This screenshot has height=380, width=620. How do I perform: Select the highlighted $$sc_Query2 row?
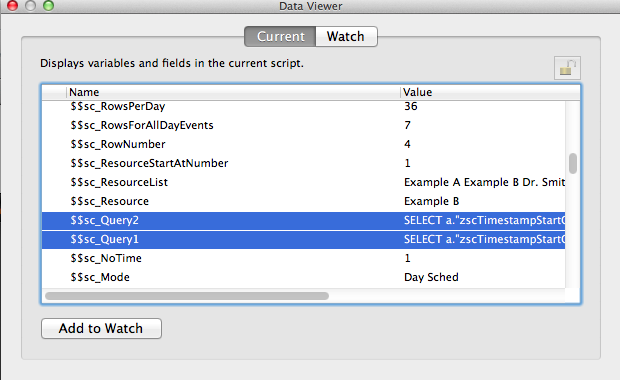click(304, 220)
